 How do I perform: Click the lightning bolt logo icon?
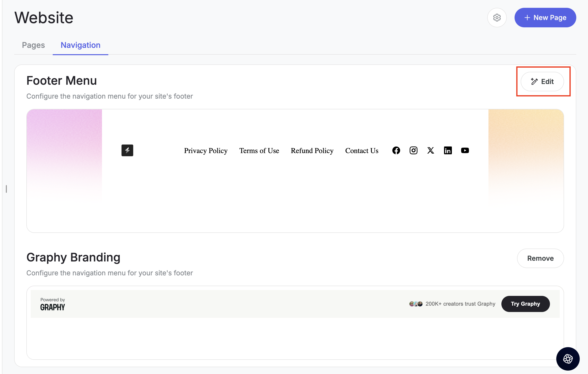tap(127, 150)
